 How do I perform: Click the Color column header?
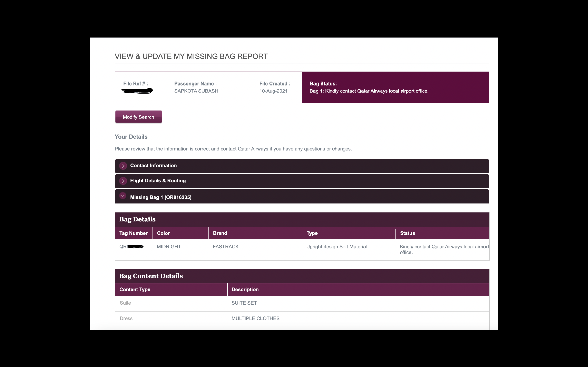[x=164, y=233]
